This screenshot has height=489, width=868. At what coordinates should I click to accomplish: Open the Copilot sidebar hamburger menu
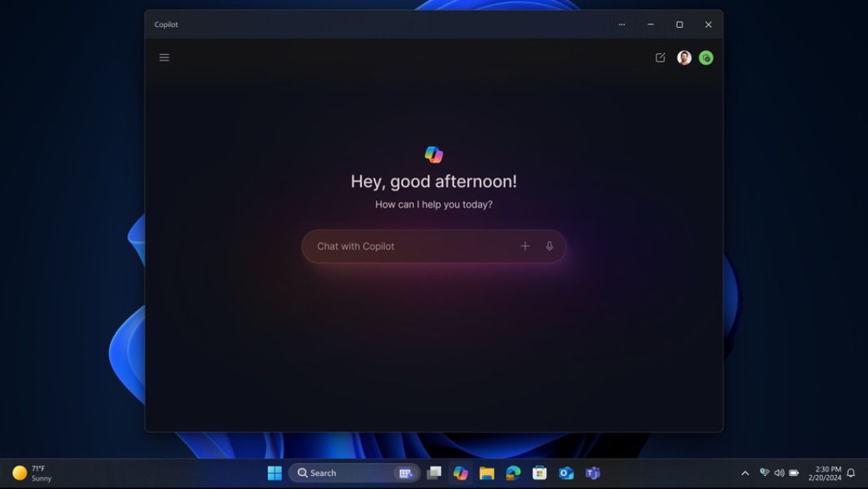pos(164,57)
